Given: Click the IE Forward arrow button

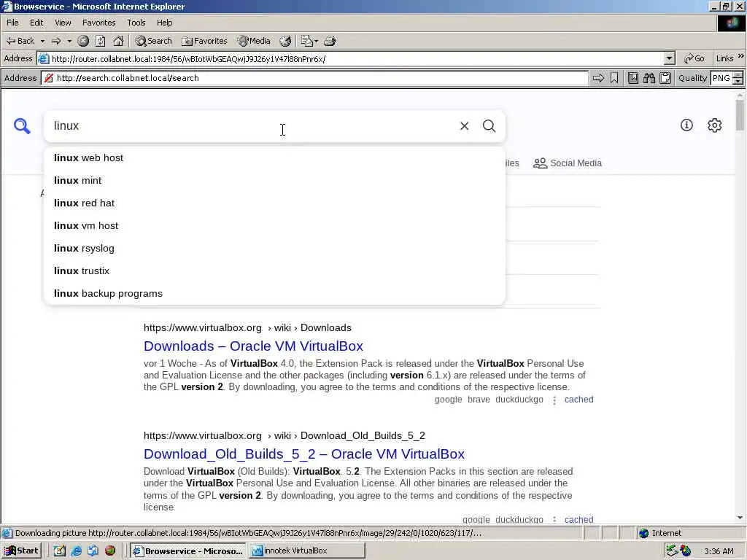Looking at the screenshot, I should (56, 41).
